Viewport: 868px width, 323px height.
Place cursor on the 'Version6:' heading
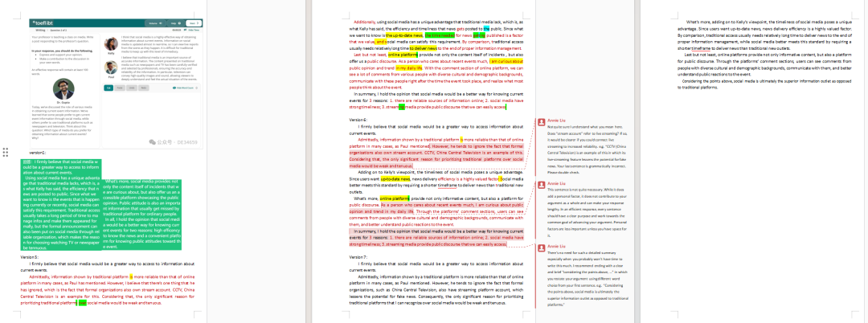point(358,120)
